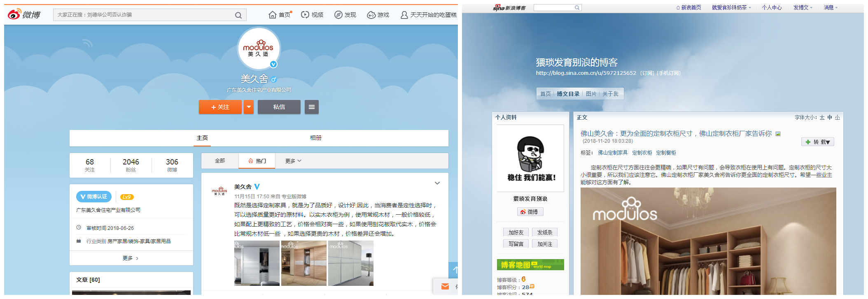Select the 全部 feed filter
868x299 pixels.
[220, 161]
